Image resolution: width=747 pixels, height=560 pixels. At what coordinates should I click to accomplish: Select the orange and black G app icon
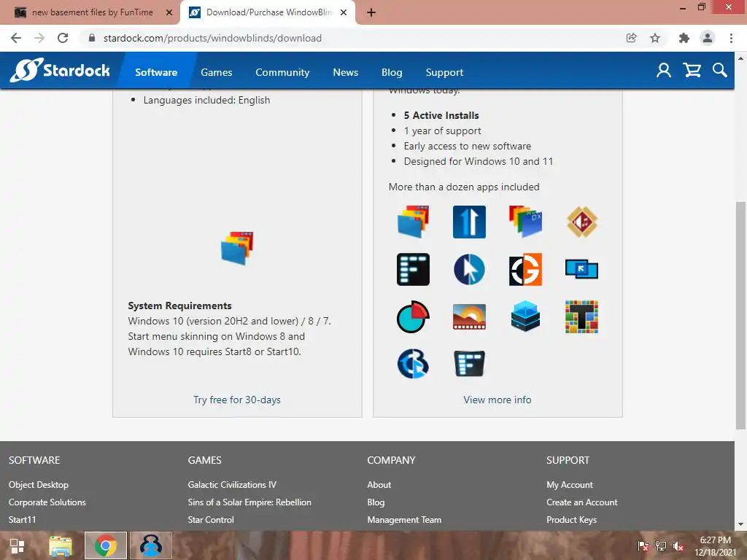(x=525, y=270)
